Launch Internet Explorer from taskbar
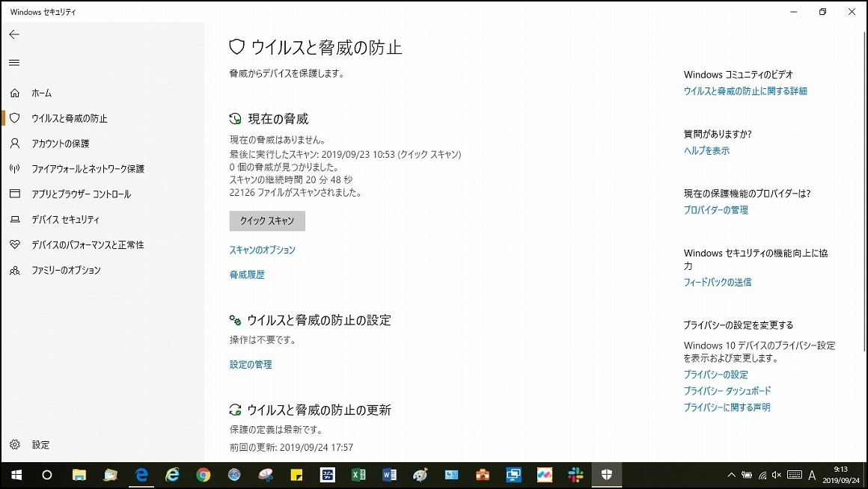This screenshot has height=489, width=868. (x=173, y=476)
